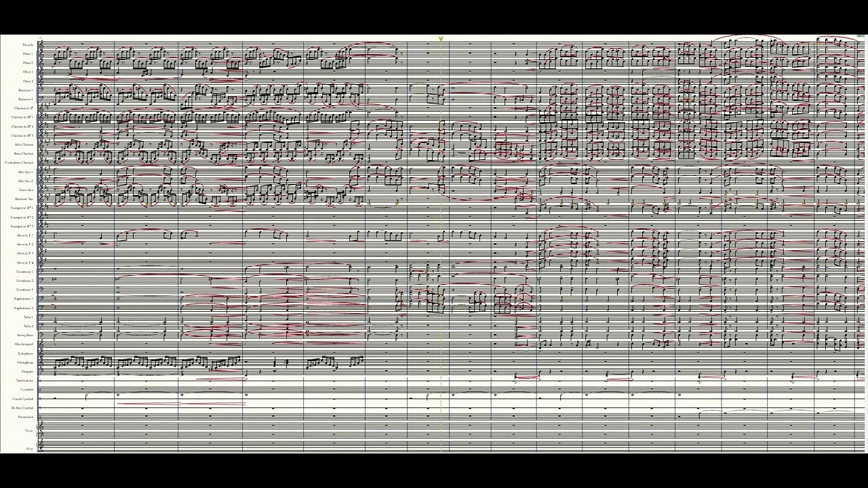Viewport: 868px width, 488px height.
Task: Select the Flute 1 staff label
Action: tap(28, 54)
